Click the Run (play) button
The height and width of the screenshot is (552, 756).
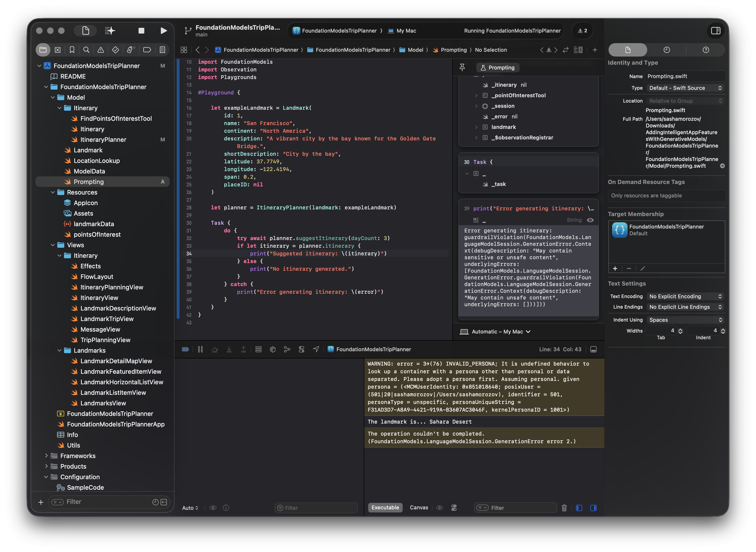pyautogui.click(x=163, y=31)
